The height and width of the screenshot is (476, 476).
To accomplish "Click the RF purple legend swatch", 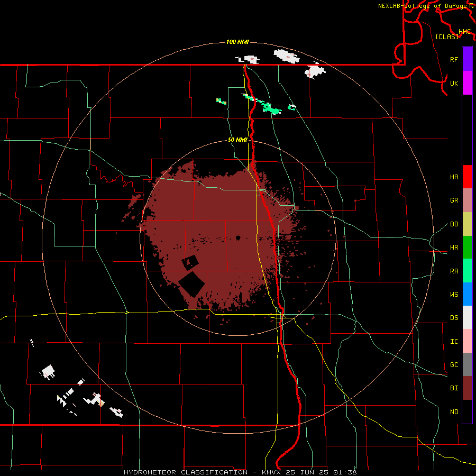I will tap(467, 59).
